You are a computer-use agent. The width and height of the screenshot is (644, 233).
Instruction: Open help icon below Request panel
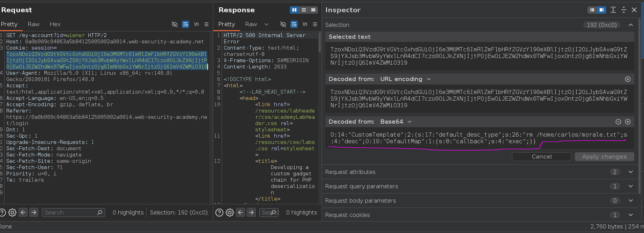[3, 212]
